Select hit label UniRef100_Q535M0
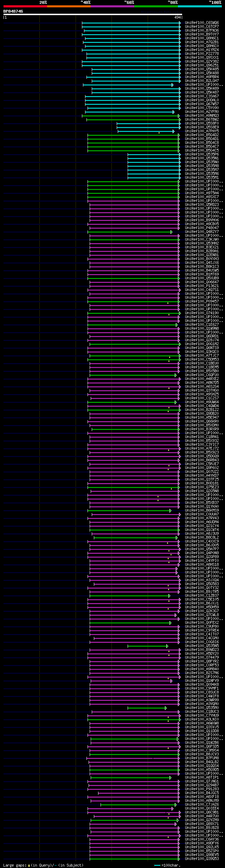This screenshot has width=225, height=868. click(x=202, y=708)
